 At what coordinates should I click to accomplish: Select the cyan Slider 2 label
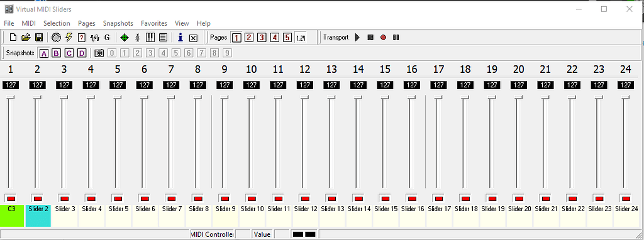[38, 215]
